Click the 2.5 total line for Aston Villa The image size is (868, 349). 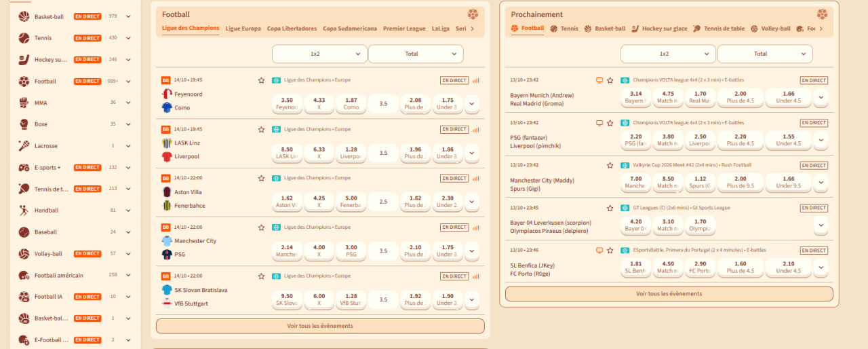pyautogui.click(x=384, y=202)
